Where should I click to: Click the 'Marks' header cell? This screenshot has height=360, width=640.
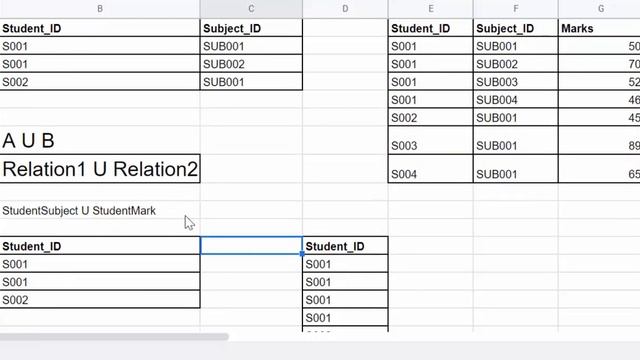(x=599, y=28)
